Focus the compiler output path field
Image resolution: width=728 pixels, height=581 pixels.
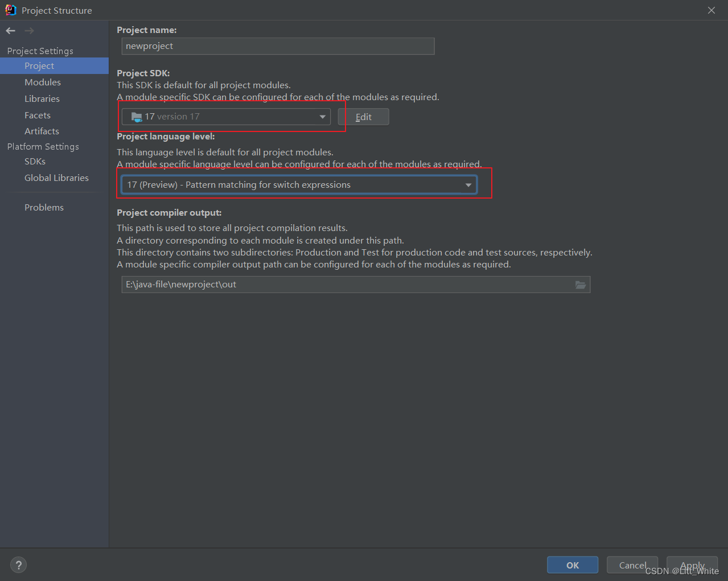356,285
